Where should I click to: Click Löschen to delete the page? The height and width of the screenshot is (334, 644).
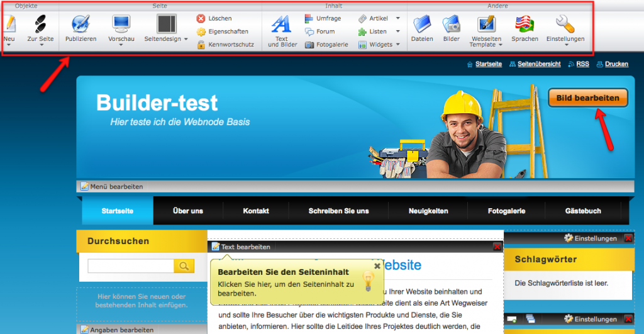tap(214, 18)
